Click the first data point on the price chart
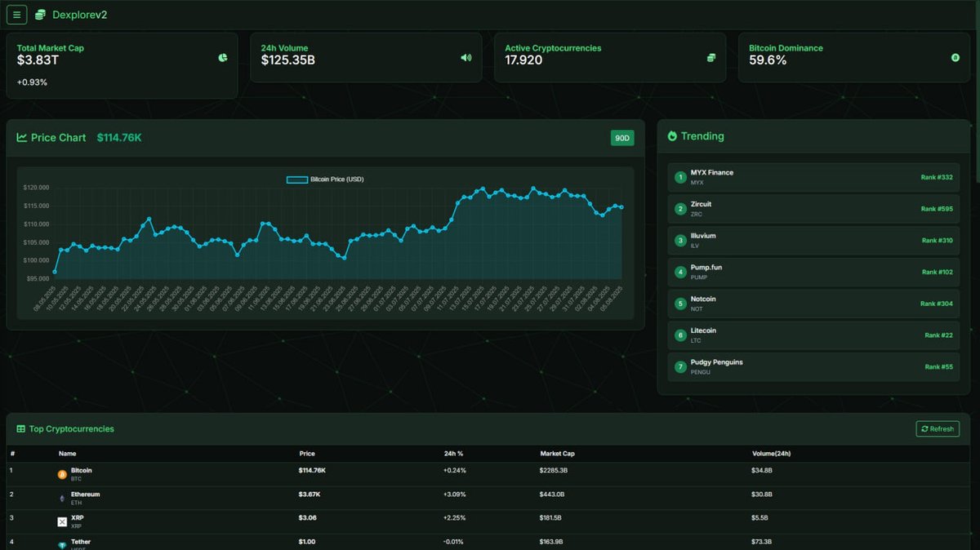980x550 pixels. click(x=55, y=272)
